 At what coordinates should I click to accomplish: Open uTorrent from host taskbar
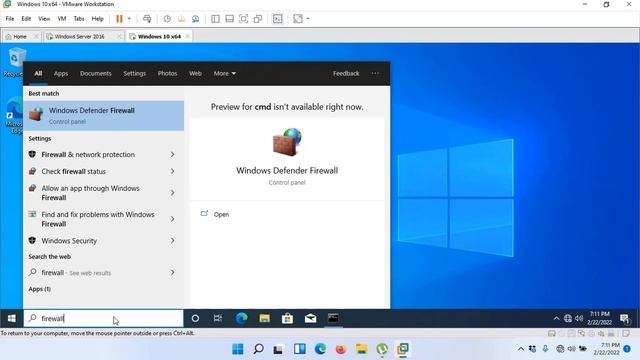[x=382, y=349]
